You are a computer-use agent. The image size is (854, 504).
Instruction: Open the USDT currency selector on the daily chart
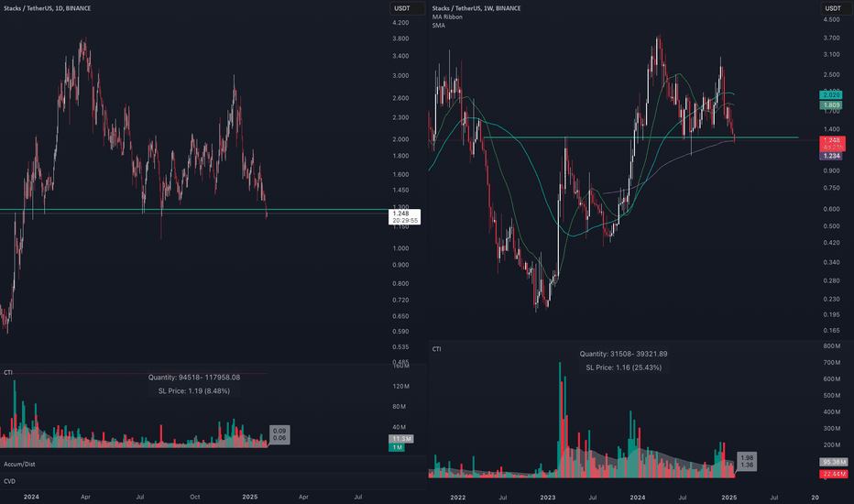tap(407, 8)
